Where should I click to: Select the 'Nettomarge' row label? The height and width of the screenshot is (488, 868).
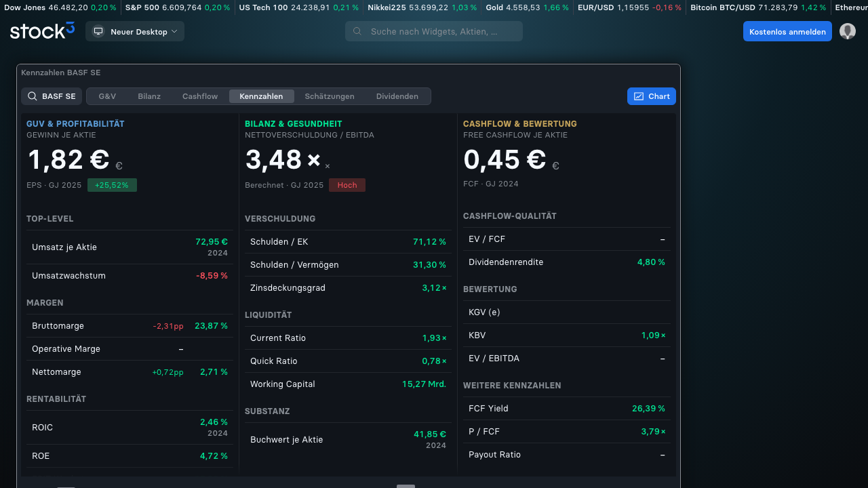(56, 372)
